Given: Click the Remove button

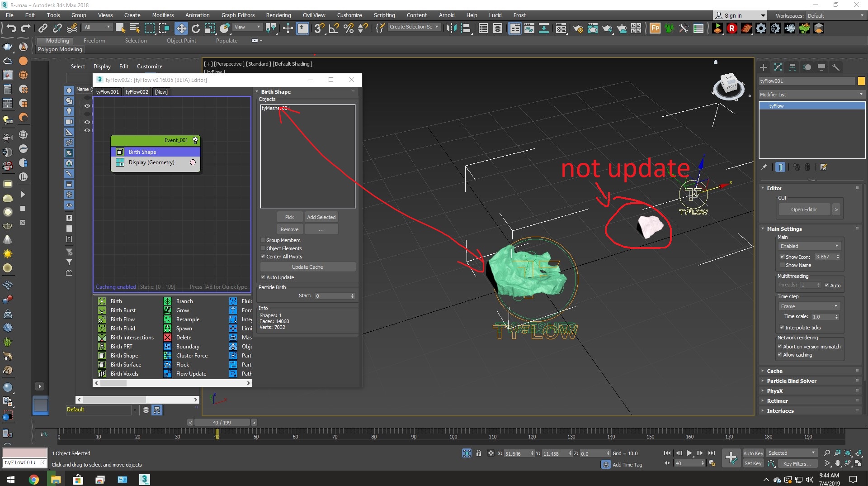Looking at the screenshot, I should (x=289, y=229).
